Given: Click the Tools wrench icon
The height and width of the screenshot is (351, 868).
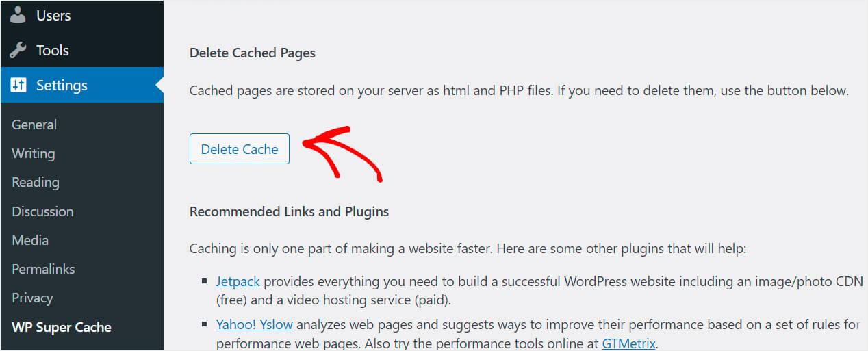Looking at the screenshot, I should 18,50.
